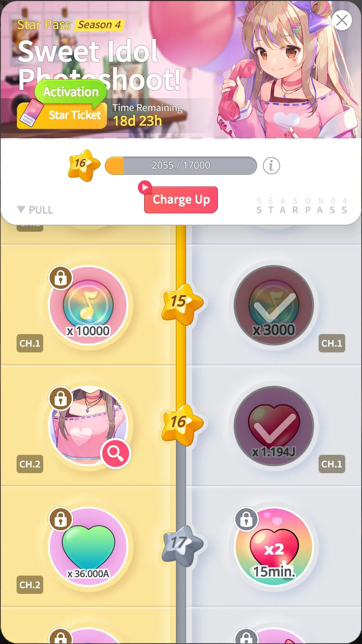
Task: Tap the grey level 17 star marker
Action: click(x=181, y=546)
